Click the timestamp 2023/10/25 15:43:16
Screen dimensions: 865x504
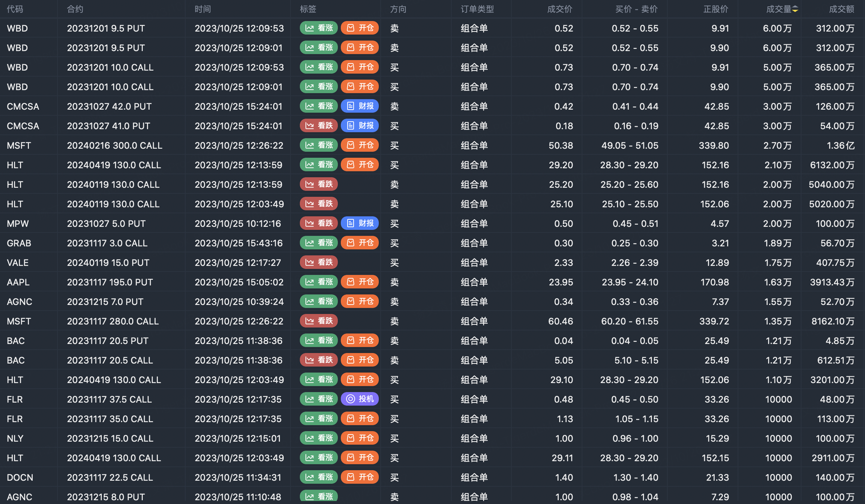pyautogui.click(x=239, y=243)
